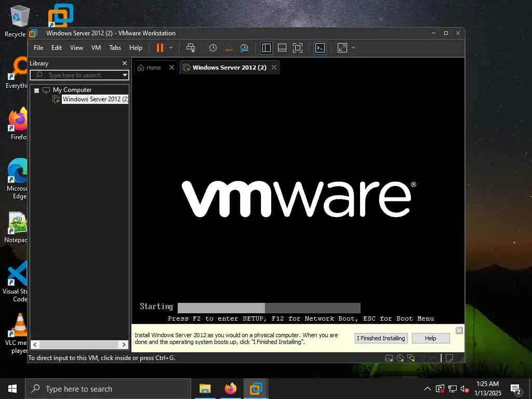Open the power options dropdown arrow

171,48
